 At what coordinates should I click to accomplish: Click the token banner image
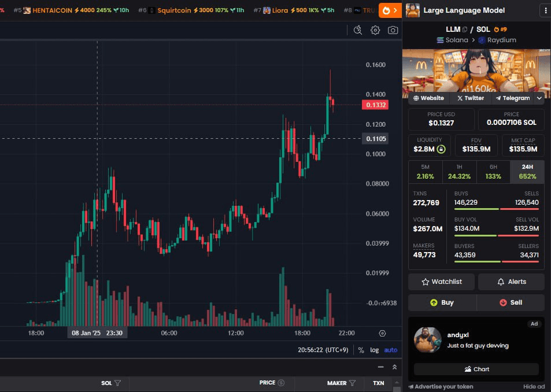(476, 71)
